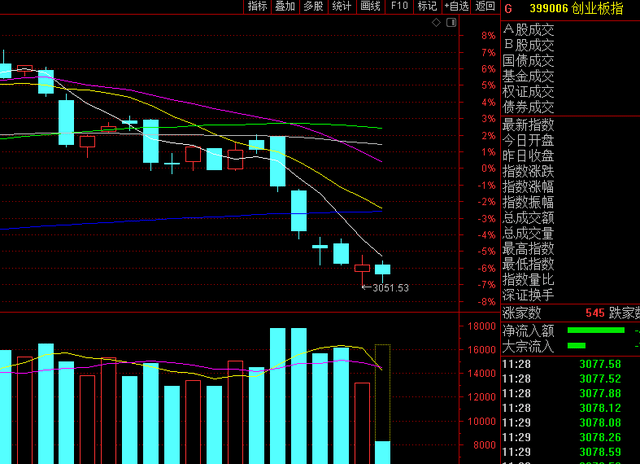Add to watchlist with +自选
This screenshot has width=640, height=464.
click(x=456, y=7)
